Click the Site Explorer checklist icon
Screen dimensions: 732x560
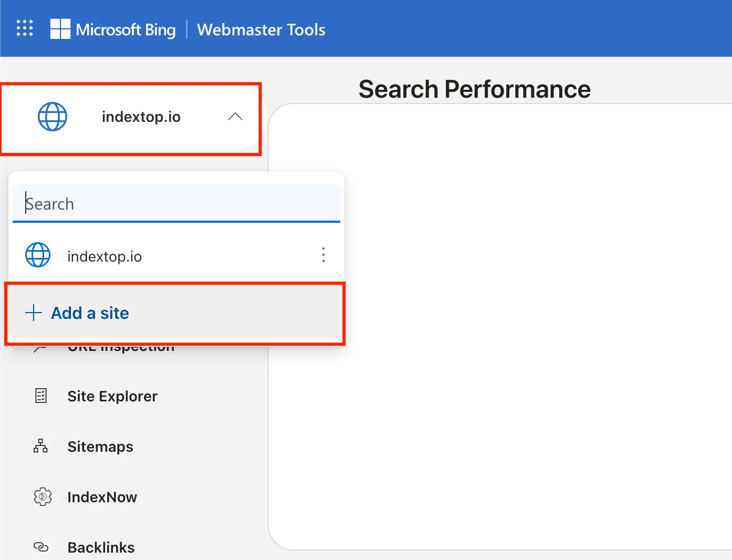[x=41, y=396]
